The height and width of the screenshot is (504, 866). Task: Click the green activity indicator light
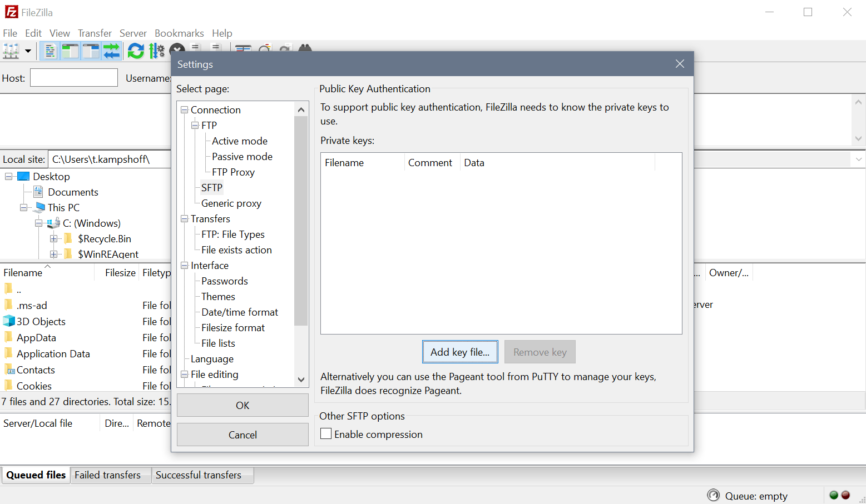[x=834, y=495]
